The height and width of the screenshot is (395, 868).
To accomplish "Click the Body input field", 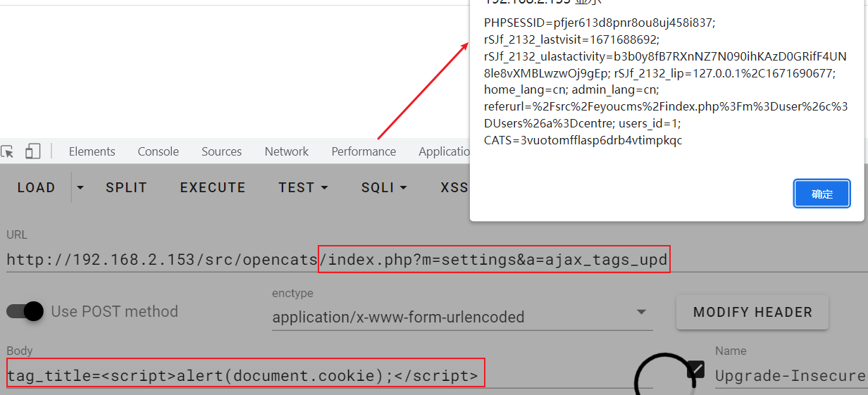I will click(x=329, y=375).
